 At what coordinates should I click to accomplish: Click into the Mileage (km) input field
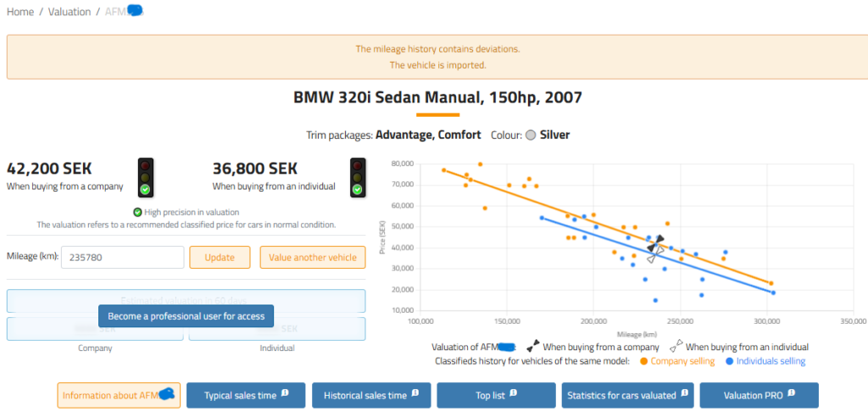(125, 258)
